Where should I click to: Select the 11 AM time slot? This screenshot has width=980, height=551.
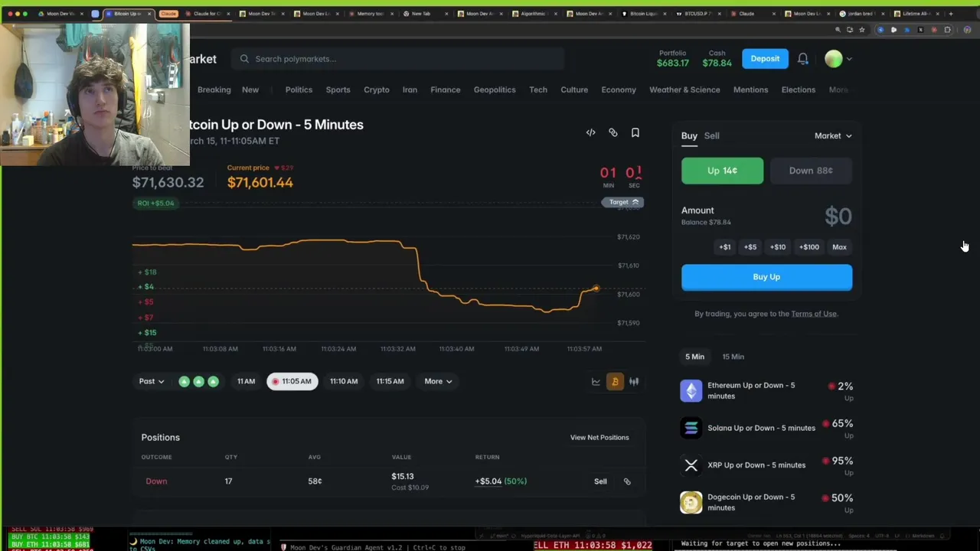coord(246,381)
